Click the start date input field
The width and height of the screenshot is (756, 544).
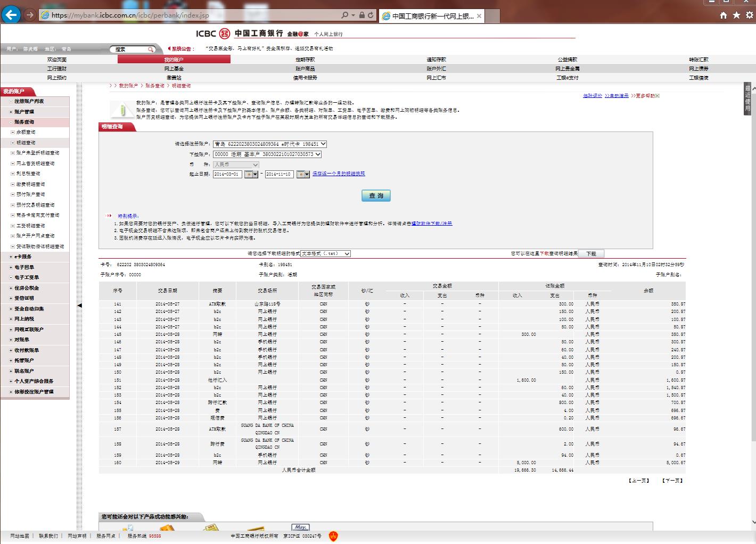[x=227, y=175]
